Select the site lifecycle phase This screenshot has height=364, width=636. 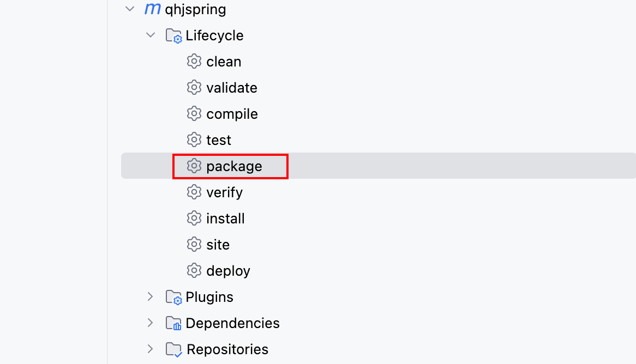click(218, 245)
